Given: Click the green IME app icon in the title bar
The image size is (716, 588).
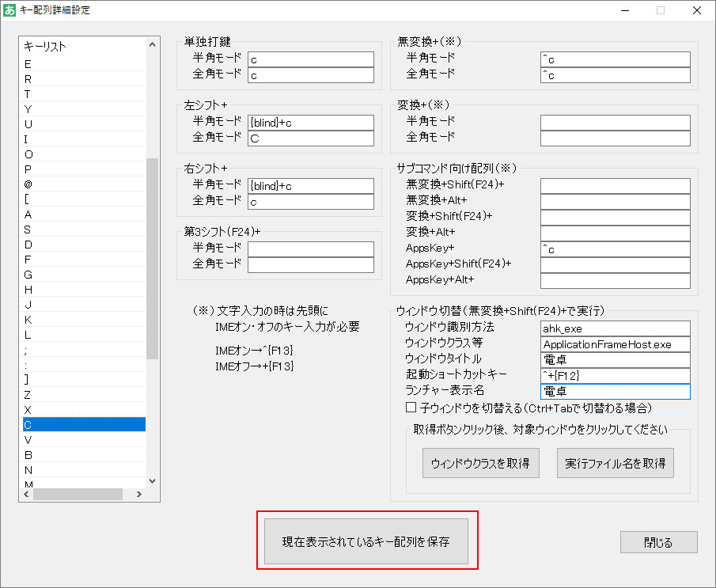Looking at the screenshot, I should click(9, 9).
